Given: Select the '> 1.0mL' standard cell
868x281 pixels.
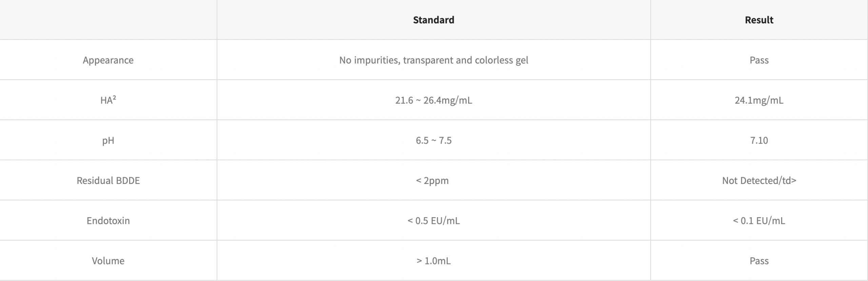Looking at the screenshot, I should tap(433, 261).
